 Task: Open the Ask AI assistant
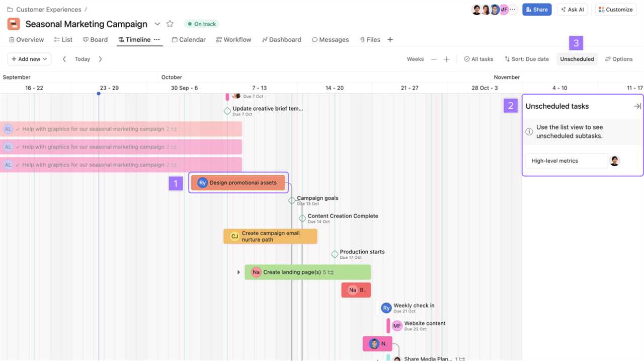572,9
